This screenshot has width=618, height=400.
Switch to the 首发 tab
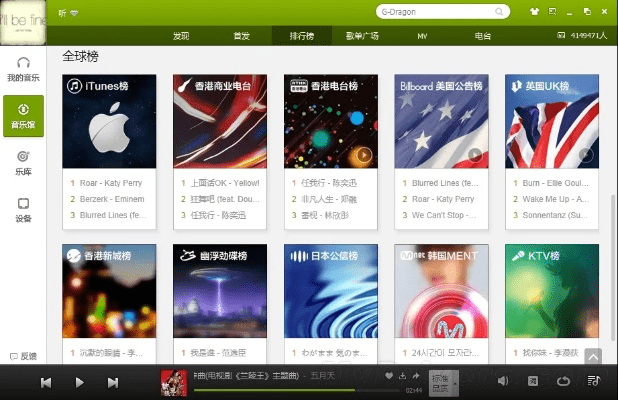pyautogui.click(x=241, y=36)
